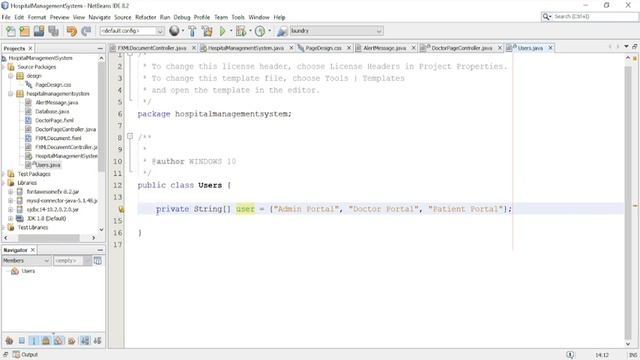The height and width of the screenshot is (360, 640).
Task: Click the Profile Project clock icon
Action: (260, 31)
